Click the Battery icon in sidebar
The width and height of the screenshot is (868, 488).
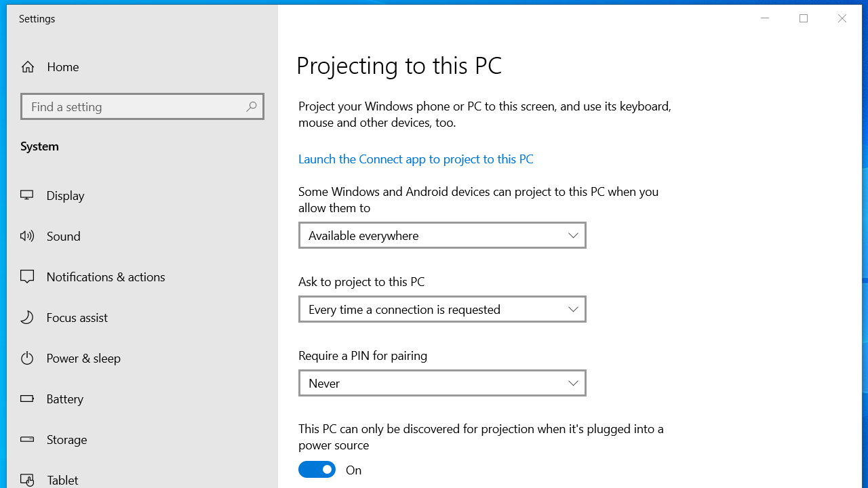pyautogui.click(x=27, y=399)
